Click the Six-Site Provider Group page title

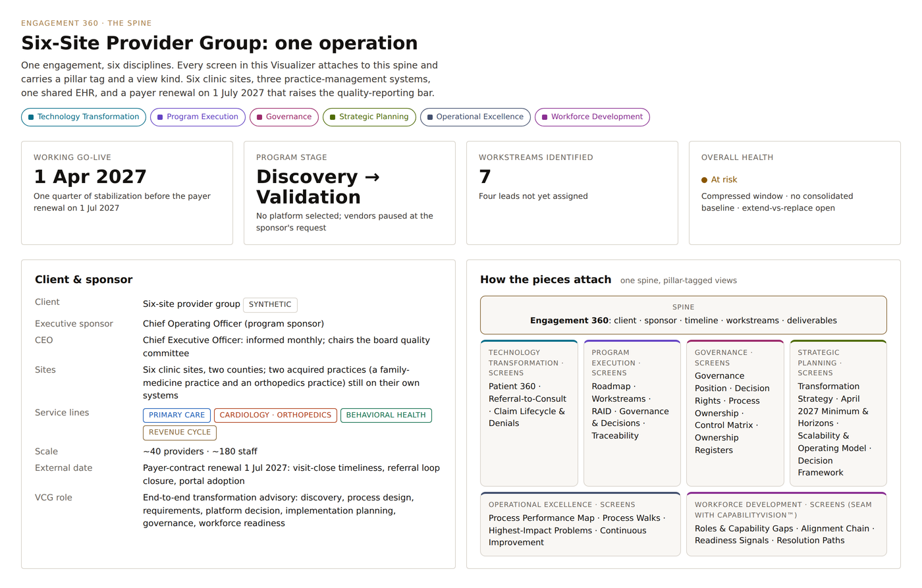click(x=219, y=43)
